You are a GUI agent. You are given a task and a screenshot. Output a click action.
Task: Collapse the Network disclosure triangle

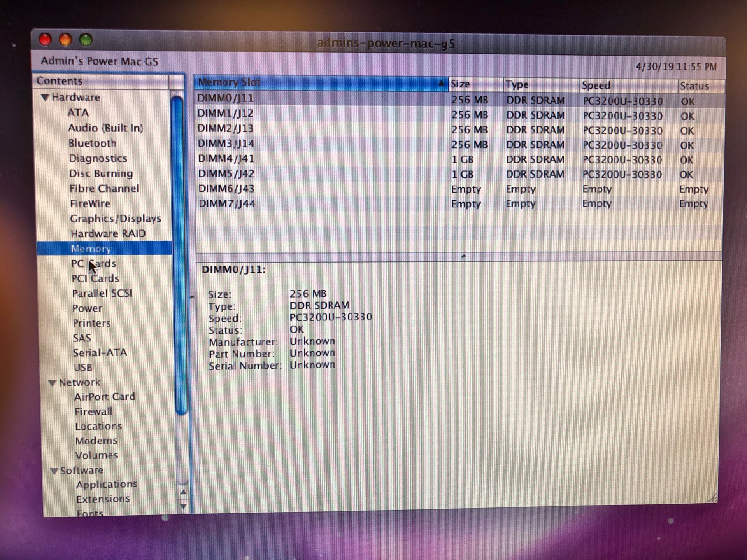click(x=53, y=383)
